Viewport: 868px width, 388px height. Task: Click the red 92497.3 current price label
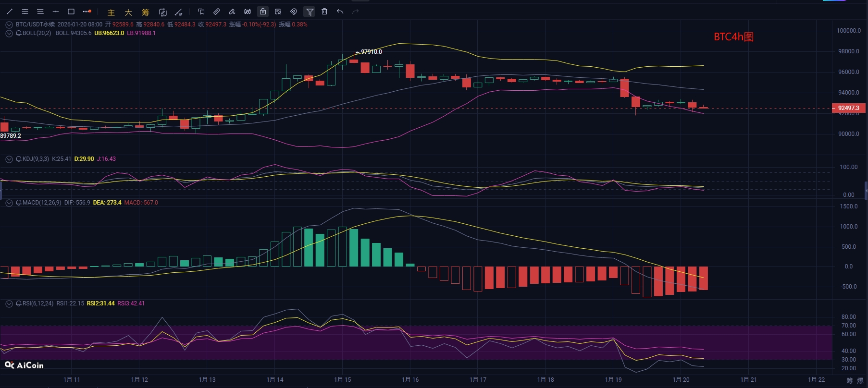[x=850, y=108]
